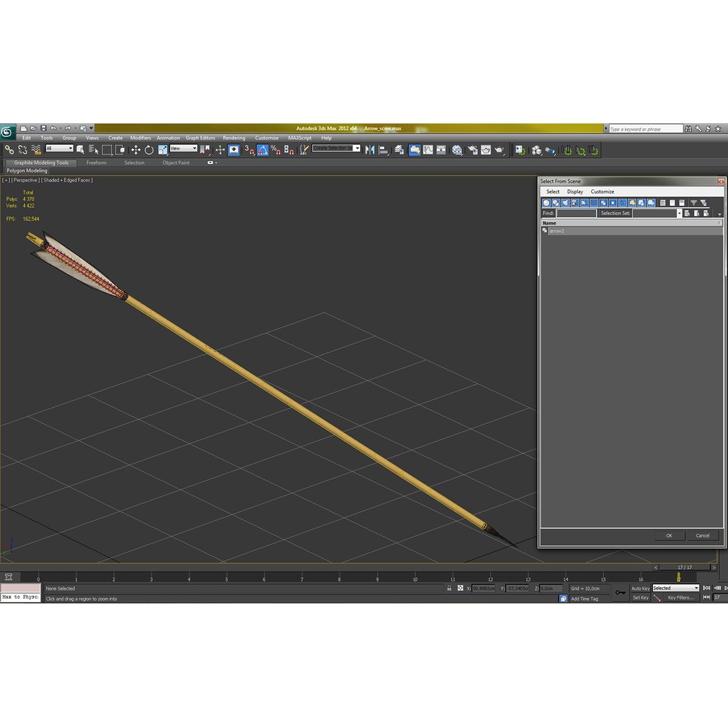
Task: Toggle the Graphite Modeling Tools ribbon button
Action: click(x=415, y=150)
